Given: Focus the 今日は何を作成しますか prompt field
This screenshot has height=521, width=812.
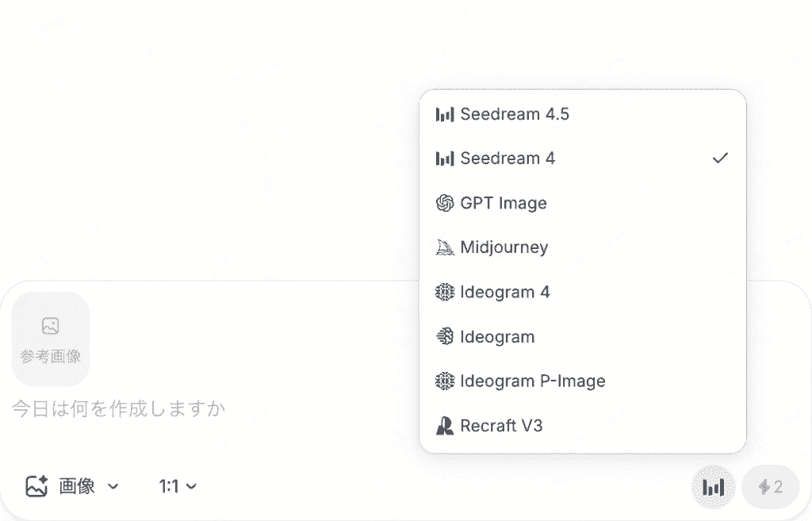Looking at the screenshot, I should pyautogui.click(x=207, y=409).
